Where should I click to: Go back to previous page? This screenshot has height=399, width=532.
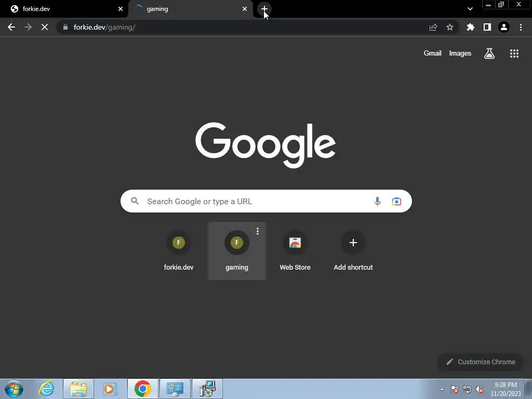(11, 27)
